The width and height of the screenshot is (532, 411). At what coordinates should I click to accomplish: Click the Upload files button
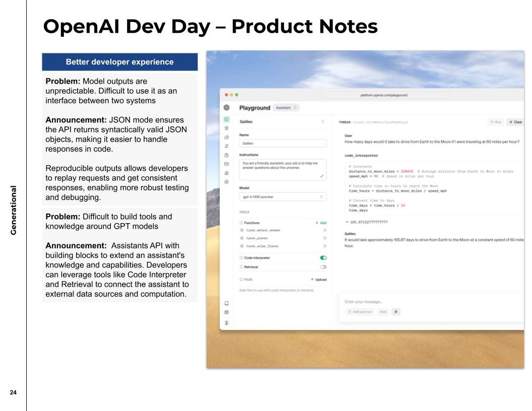coord(318,280)
